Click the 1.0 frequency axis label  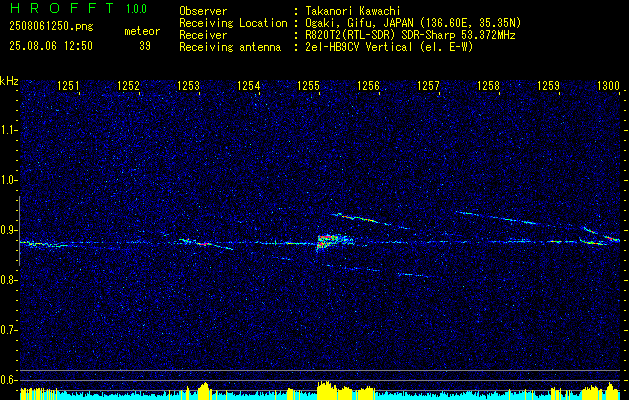point(8,181)
